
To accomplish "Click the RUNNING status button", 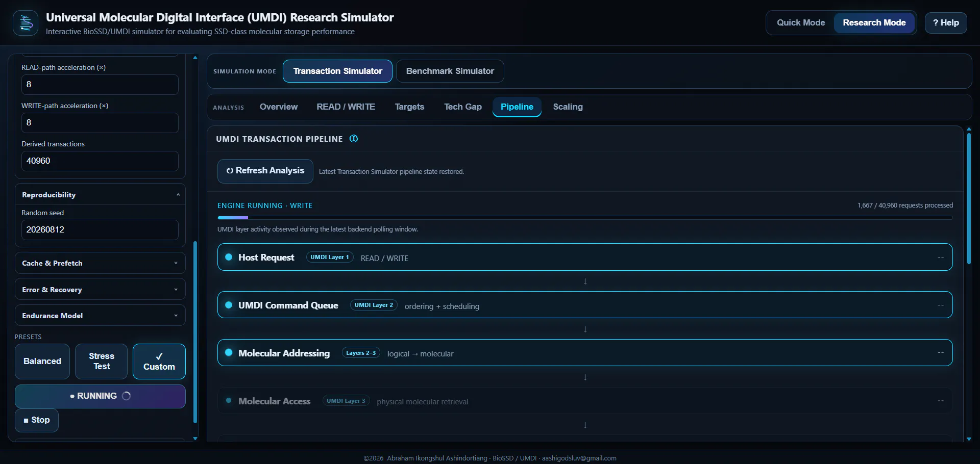I will click(100, 396).
